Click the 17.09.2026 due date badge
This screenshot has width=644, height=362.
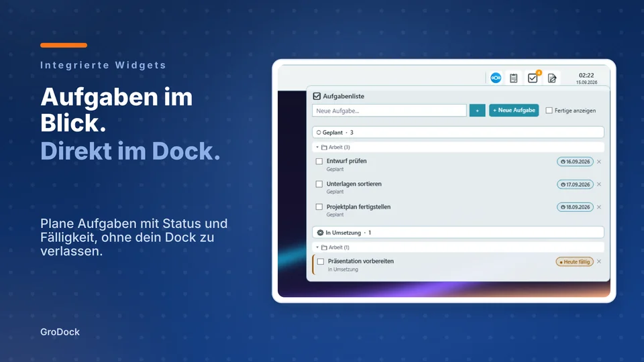575,184
